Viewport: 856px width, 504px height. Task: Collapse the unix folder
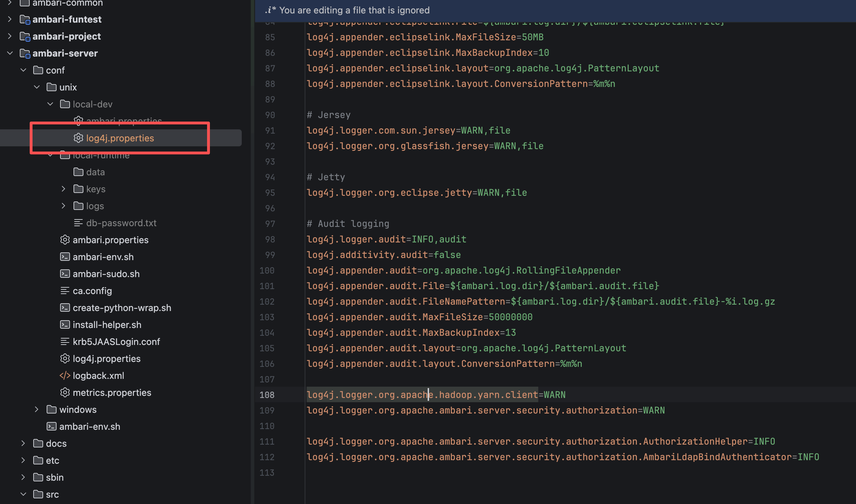click(36, 87)
